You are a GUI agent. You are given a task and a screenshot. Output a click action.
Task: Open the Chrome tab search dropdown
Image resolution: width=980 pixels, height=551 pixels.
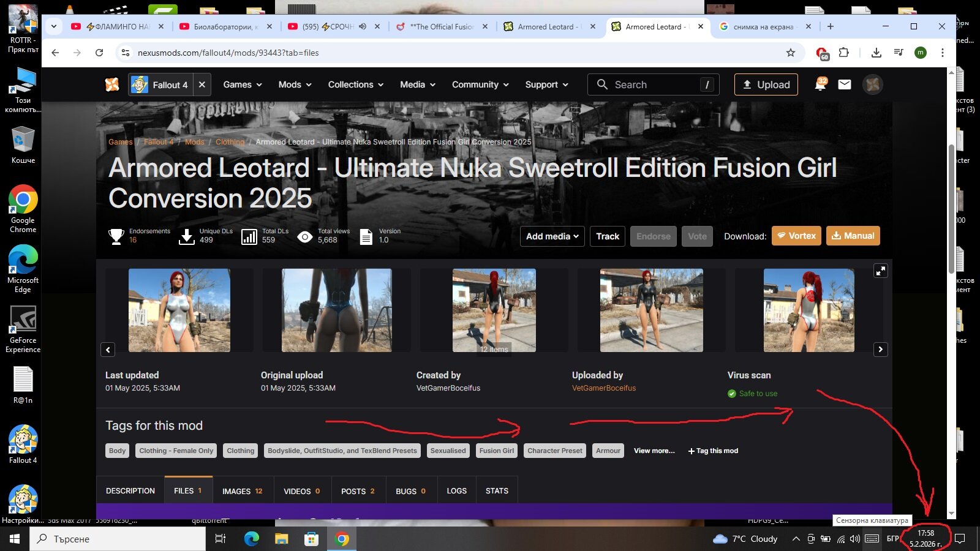(54, 26)
